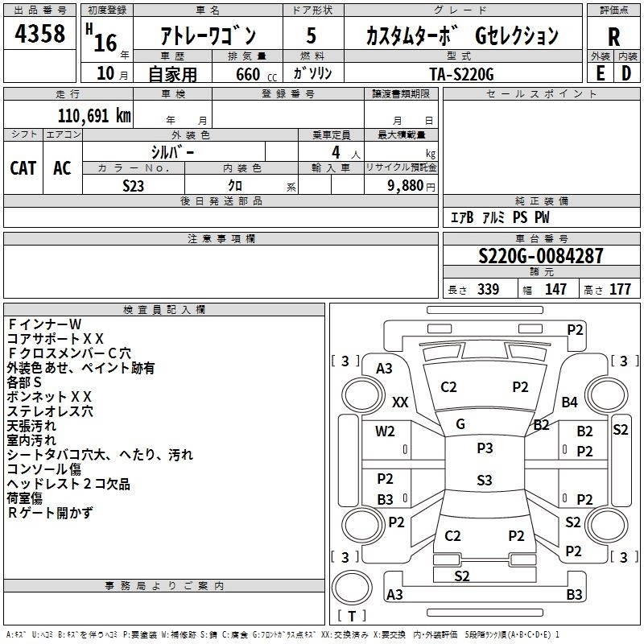The width and height of the screenshot is (644, 644).
Task: Click the spare tire circle marked T
Action: pyautogui.click(x=352, y=588)
